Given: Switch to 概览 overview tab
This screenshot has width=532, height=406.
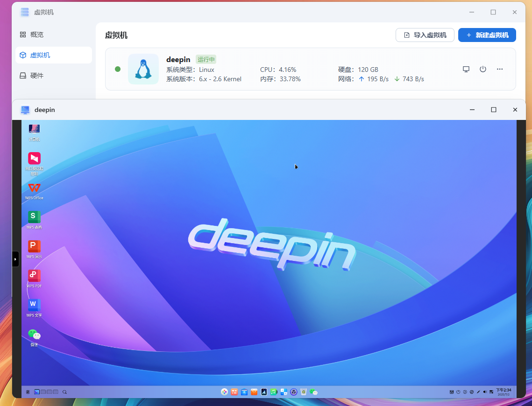Looking at the screenshot, I should pyautogui.click(x=36, y=35).
